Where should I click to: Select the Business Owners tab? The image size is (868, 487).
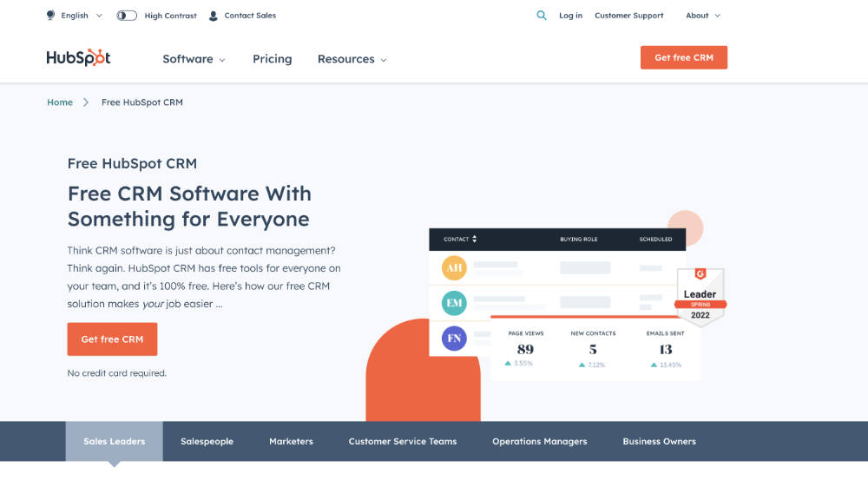point(660,441)
